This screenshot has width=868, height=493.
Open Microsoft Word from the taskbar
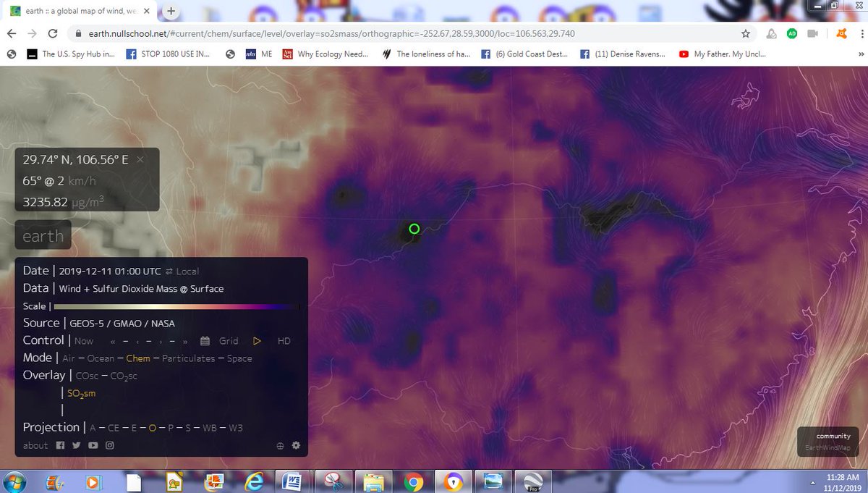[x=293, y=481]
